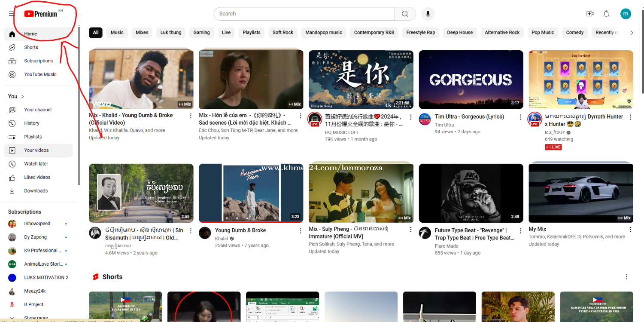Select the Live filter chip

pyautogui.click(x=226, y=33)
